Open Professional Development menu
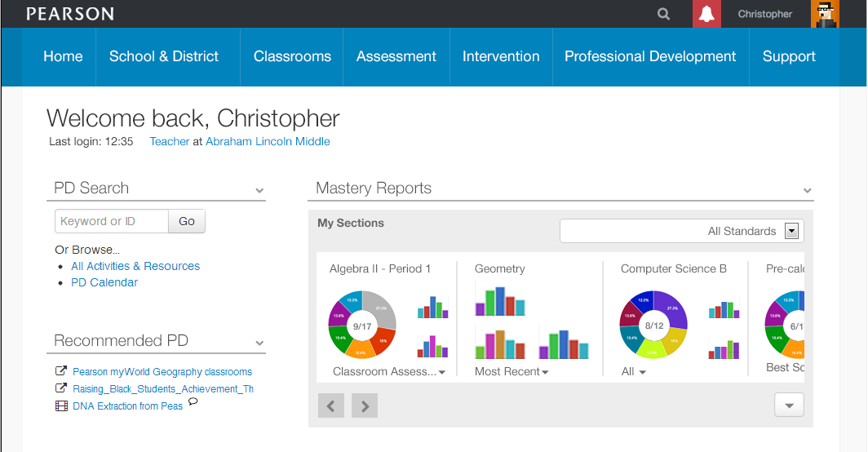The width and height of the screenshot is (868, 452). click(650, 56)
